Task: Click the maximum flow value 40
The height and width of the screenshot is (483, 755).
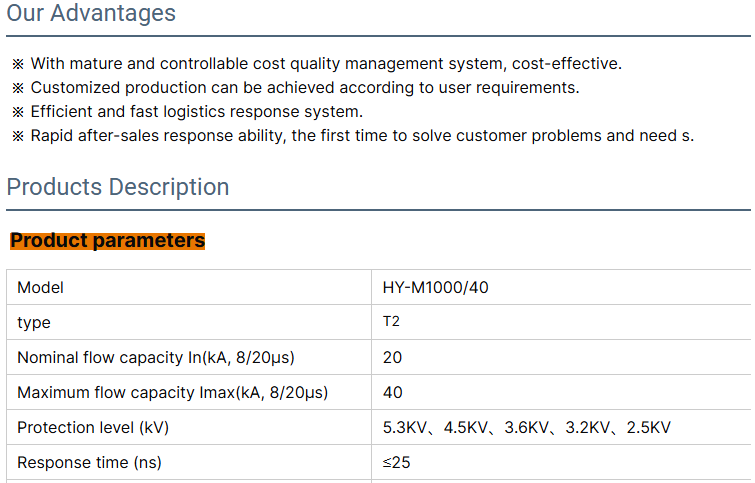Action: tap(392, 393)
